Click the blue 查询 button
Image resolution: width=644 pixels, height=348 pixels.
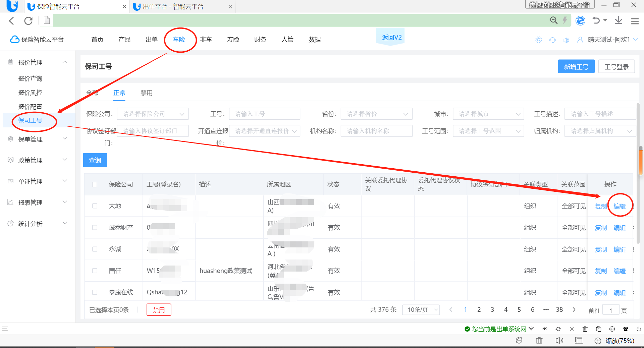(x=95, y=160)
